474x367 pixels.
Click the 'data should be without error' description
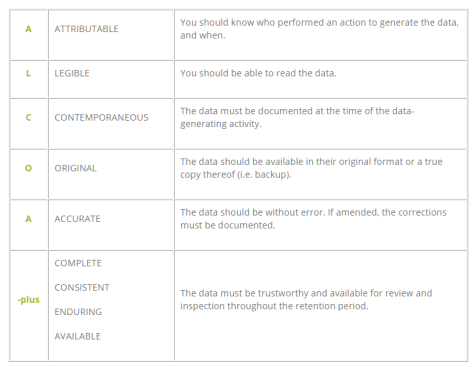pos(313,219)
